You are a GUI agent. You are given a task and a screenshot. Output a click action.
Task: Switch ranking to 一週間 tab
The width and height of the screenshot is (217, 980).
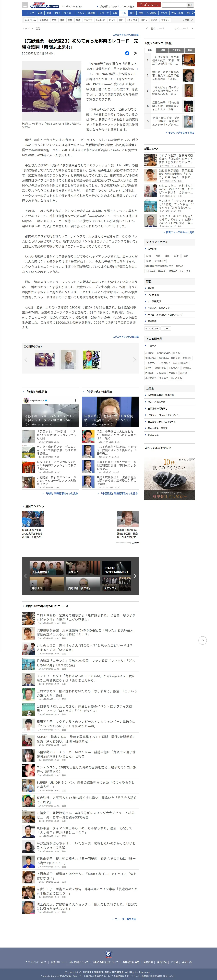click(x=163, y=50)
